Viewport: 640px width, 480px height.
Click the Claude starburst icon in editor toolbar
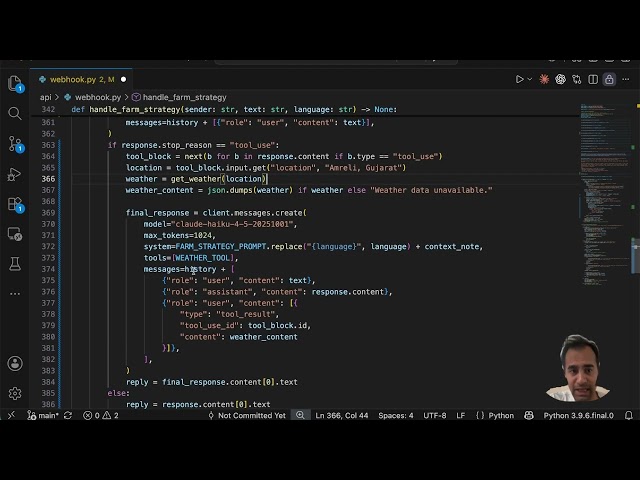[544, 79]
